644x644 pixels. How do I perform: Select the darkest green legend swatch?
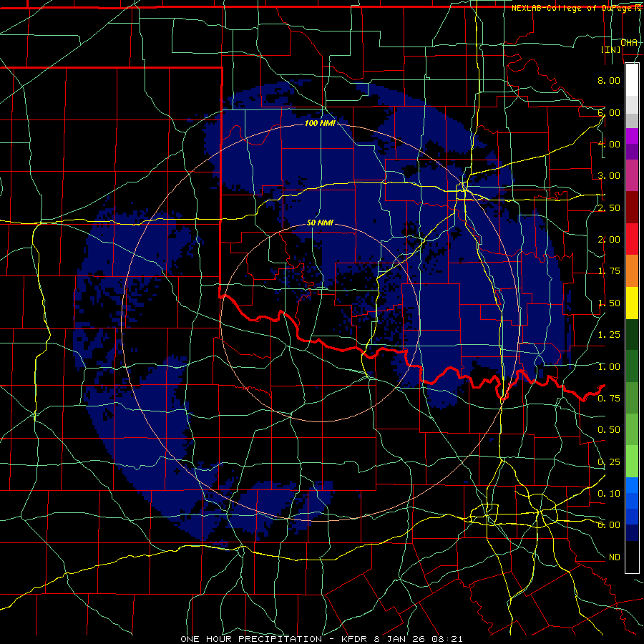coord(632,334)
